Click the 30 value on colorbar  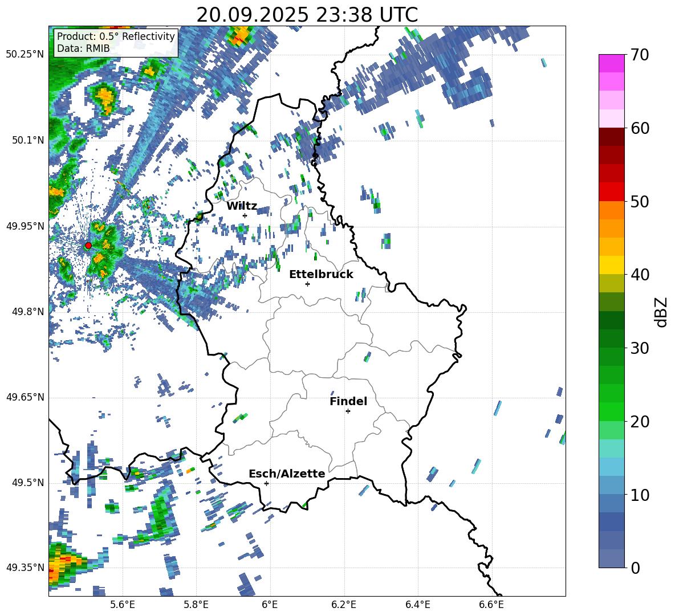coord(640,348)
